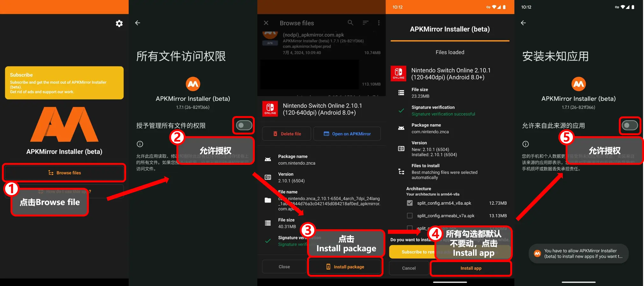Image resolution: width=644 pixels, height=286 pixels.
Task: Select the (nodpi)_apkmirror.com.apk file entry
Action: (322, 43)
